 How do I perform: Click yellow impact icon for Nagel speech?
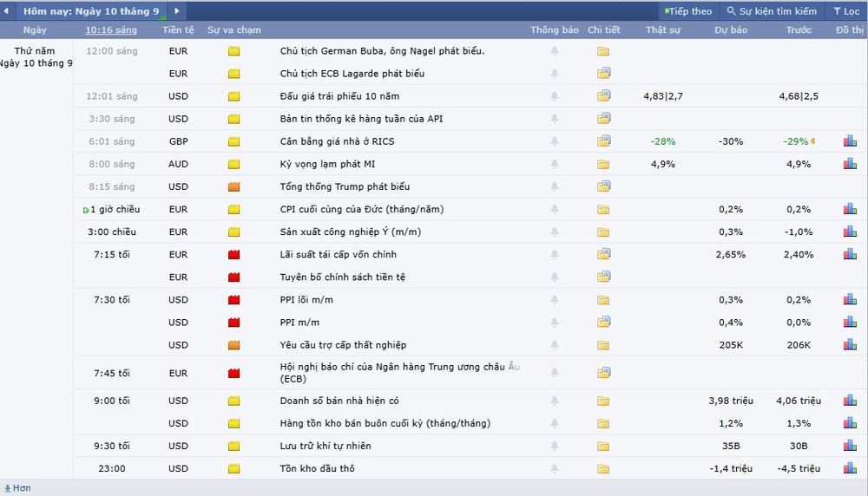click(234, 51)
